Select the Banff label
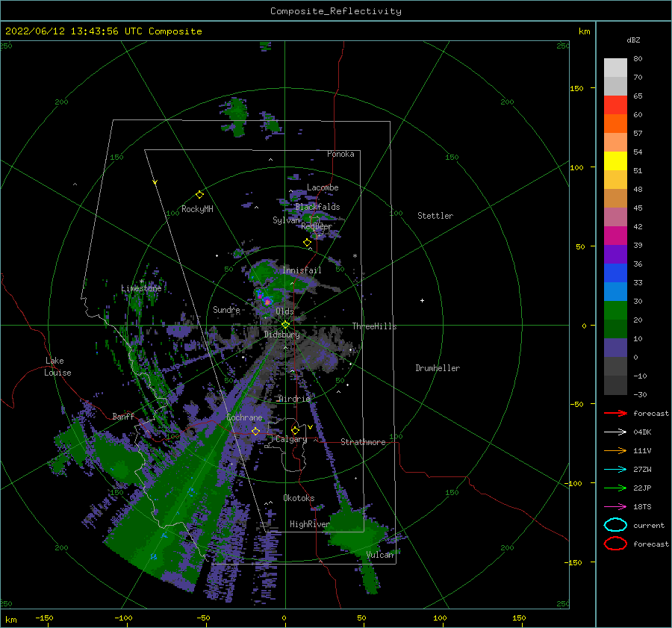 [123, 416]
